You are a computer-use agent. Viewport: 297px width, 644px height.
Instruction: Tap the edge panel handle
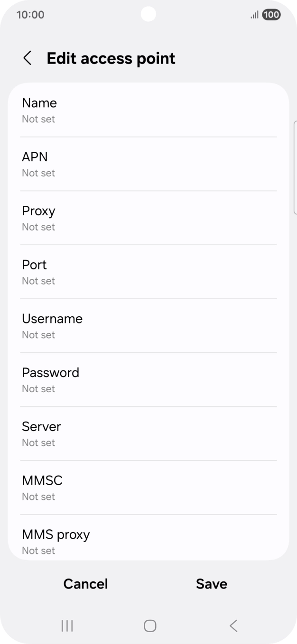click(295, 167)
